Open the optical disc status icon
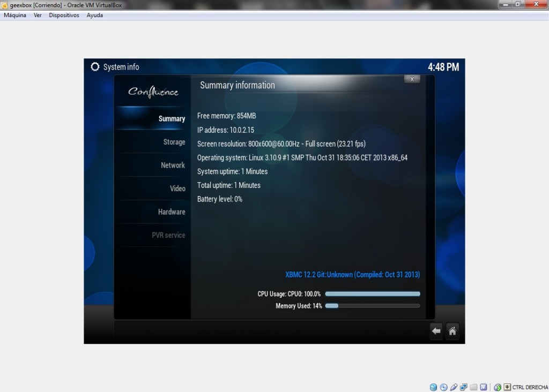549x392 pixels. (443, 387)
